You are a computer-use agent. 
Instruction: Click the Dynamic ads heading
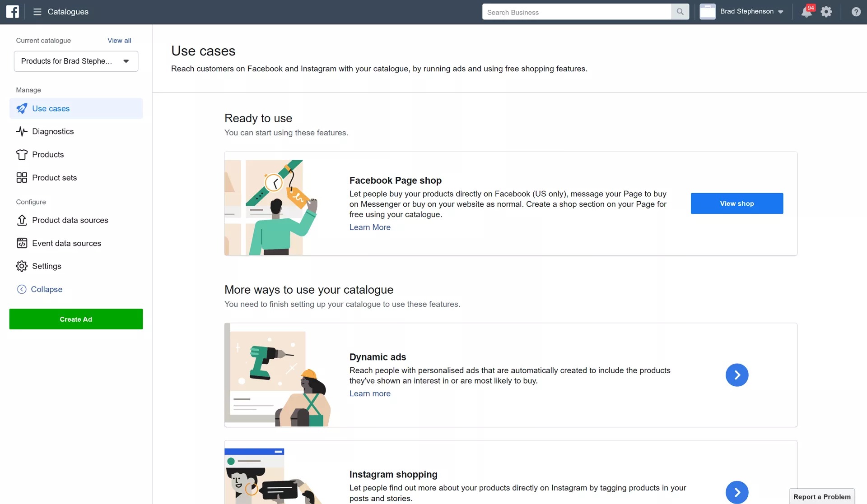378,357
